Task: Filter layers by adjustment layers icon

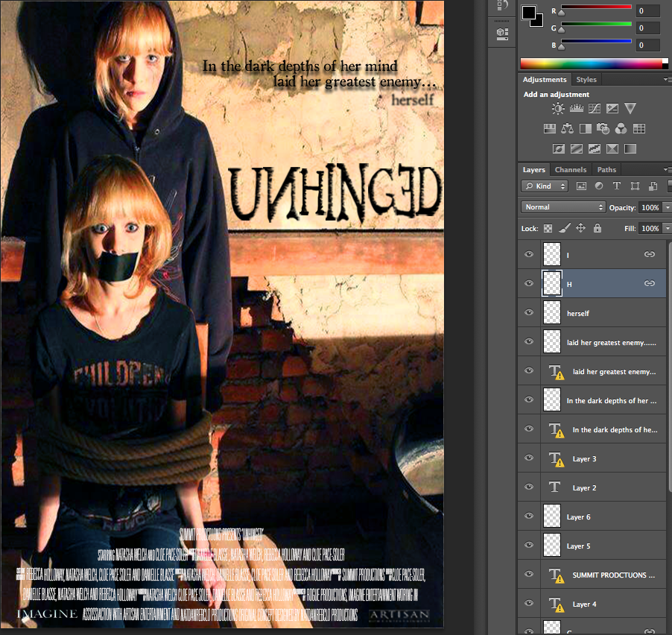Action: 599,186
